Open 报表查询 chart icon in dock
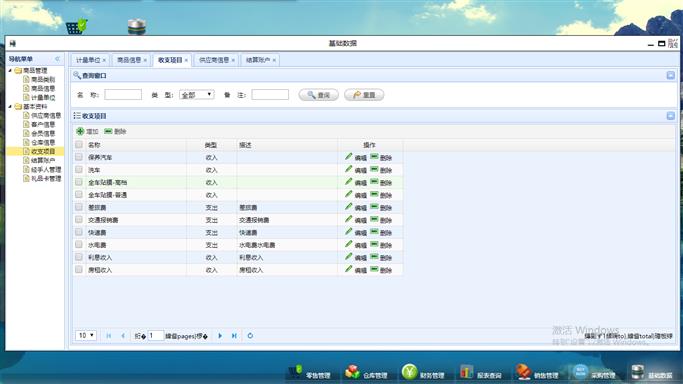This screenshot has width=683, height=384. click(x=467, y=372)
